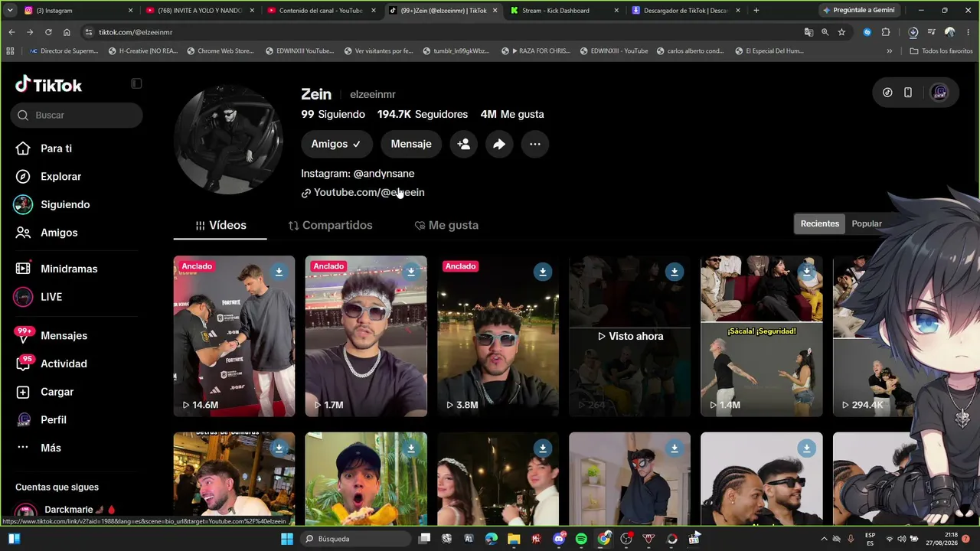Open browser downloads
The width and height of the screenshot is (980, 551).
[913, 32]
